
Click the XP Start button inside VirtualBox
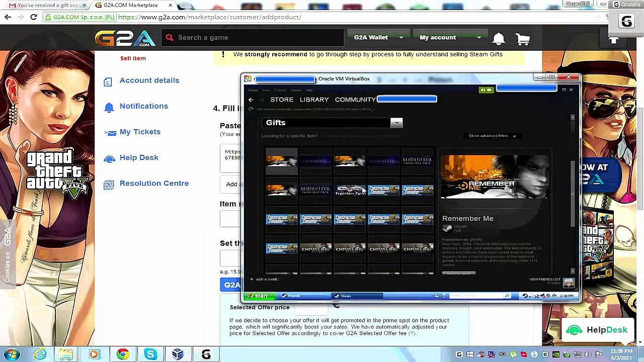coord(261,296)
